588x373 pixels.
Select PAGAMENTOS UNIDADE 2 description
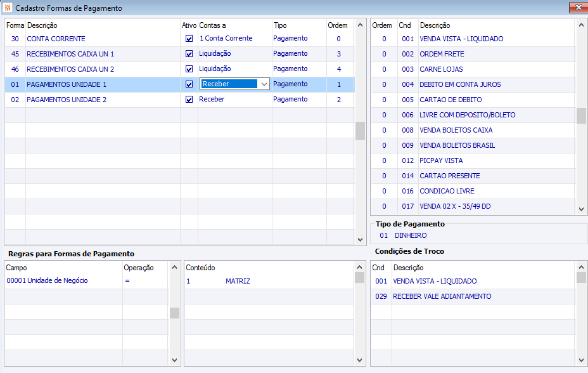(67, 100)
